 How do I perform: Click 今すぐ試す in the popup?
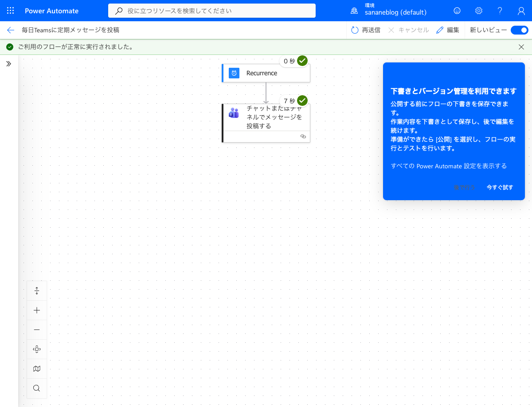tap(500, 187)
